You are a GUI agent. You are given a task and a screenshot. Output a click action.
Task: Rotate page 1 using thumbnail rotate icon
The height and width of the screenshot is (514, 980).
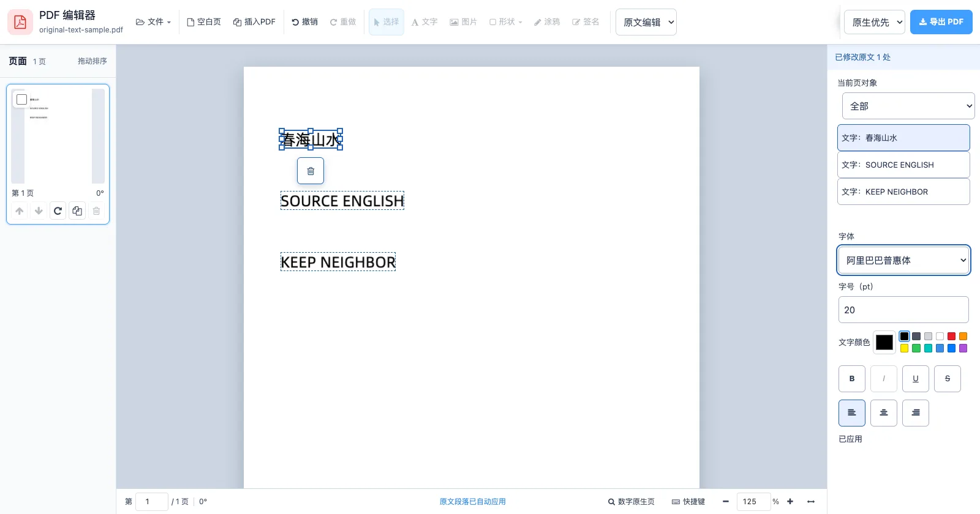(58, 211)
